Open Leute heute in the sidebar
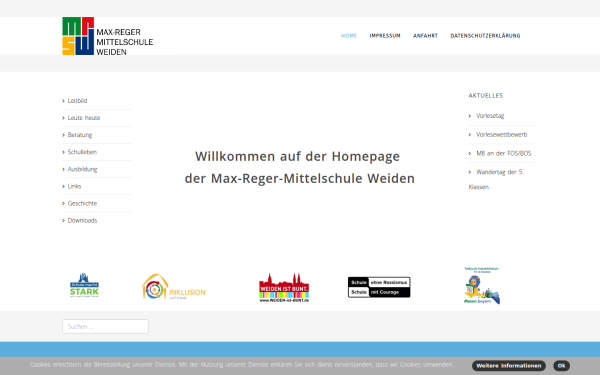Screen dimensions: 600x375 pos(84,118)
